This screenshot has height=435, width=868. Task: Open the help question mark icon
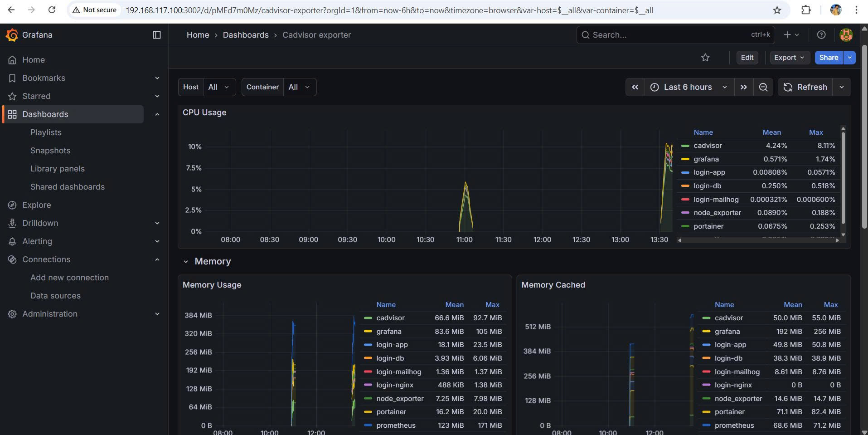[x=821, y=35]
